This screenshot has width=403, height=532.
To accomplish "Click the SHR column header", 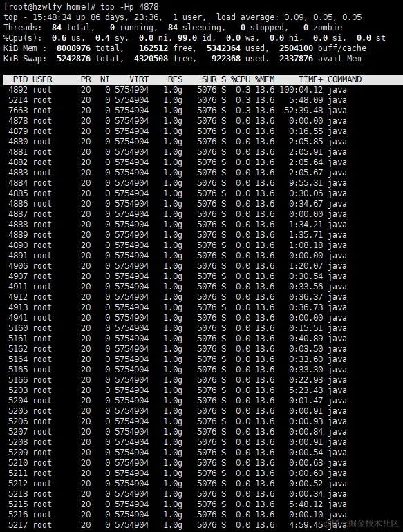I will [209, 79].
